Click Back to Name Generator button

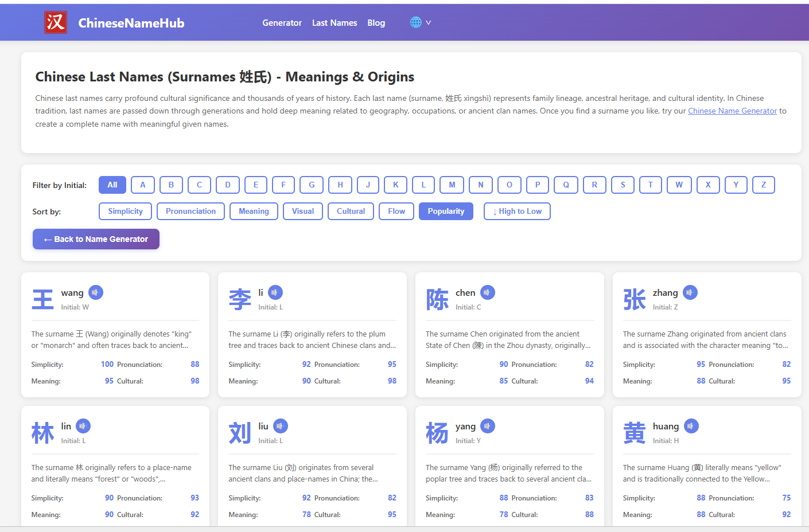pyautogui.click(x=96, y=239)
